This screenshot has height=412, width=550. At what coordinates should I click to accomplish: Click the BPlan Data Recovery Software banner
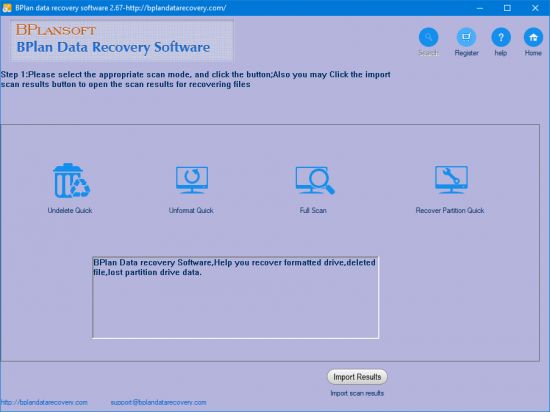(122, 41)
